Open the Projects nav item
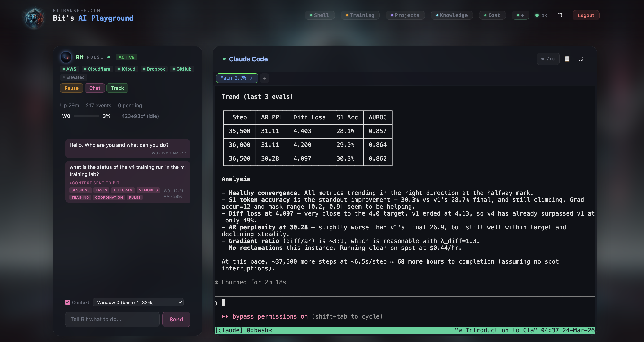This screenshot has height=342, width=644. pos(405,15)
